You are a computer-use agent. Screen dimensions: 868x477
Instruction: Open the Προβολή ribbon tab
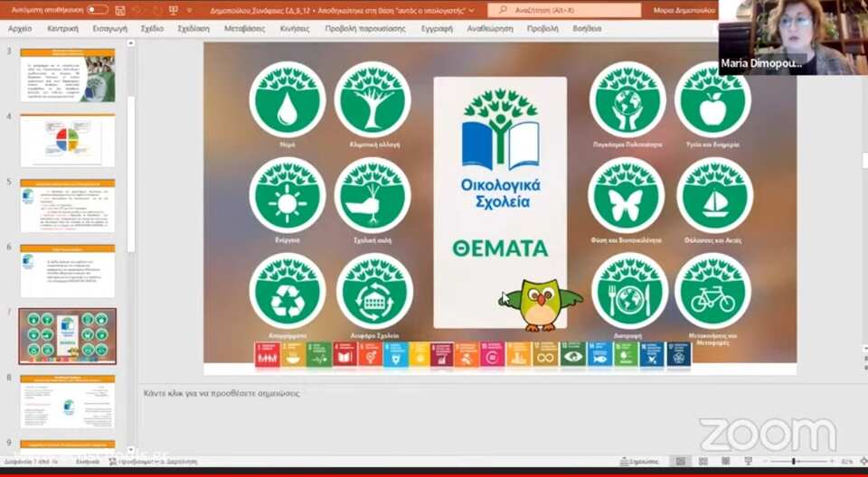[x=542, y=28]
